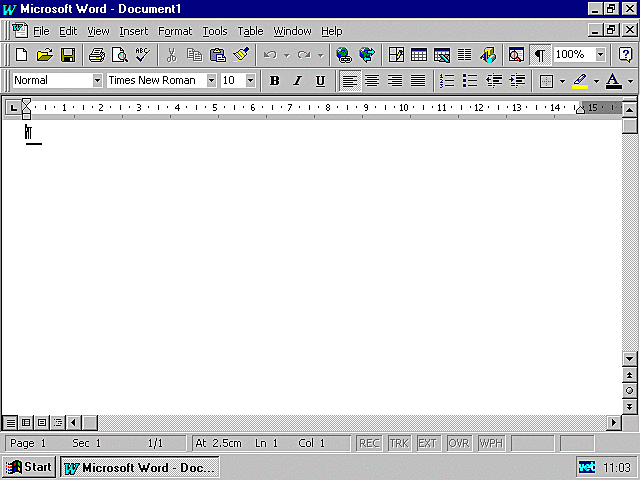Toggle italic formatting

[298, 81]
